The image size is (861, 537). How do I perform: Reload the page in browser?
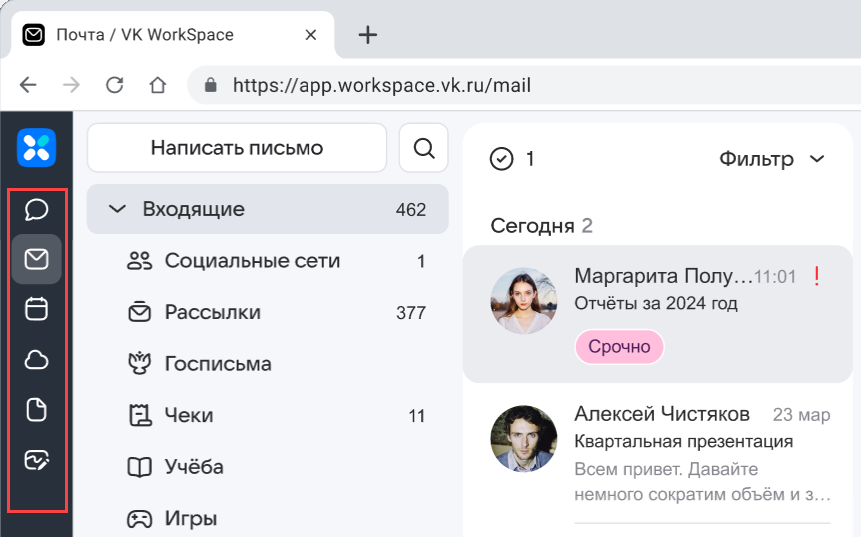115,85
